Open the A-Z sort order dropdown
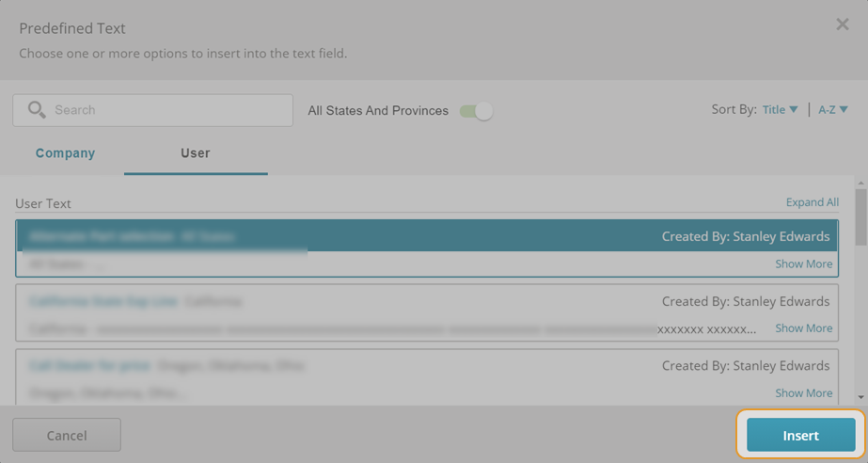The height and width of the screenshot is (463, 868). coord(833,110)
